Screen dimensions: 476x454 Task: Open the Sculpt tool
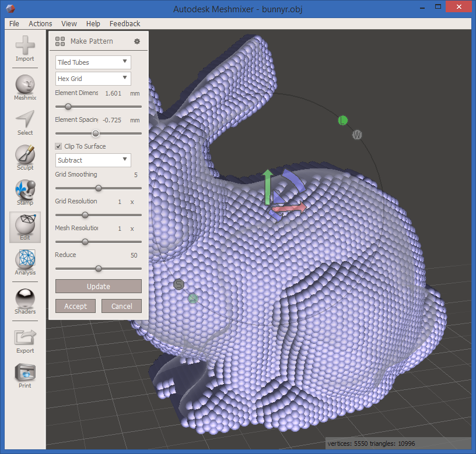[x=25, y=157]
